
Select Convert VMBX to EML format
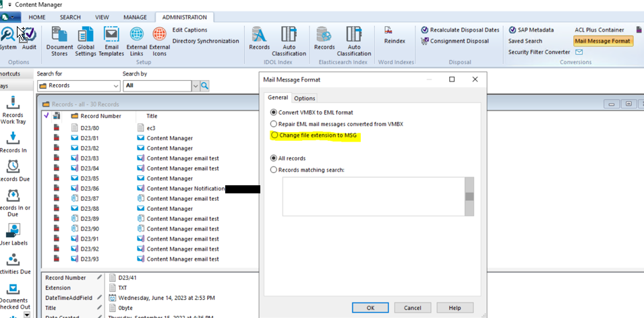click(x=274, y=113)
